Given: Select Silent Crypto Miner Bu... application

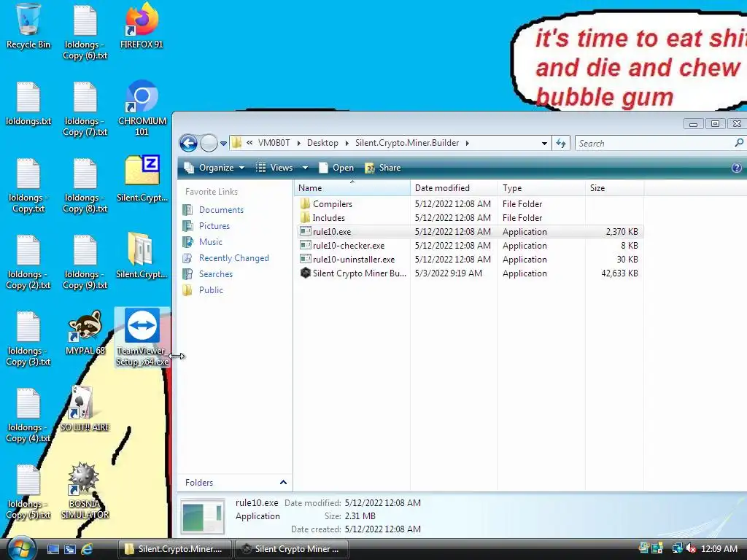Looking at the screenshot, I should pyautogui.click(x=469, y=273).
